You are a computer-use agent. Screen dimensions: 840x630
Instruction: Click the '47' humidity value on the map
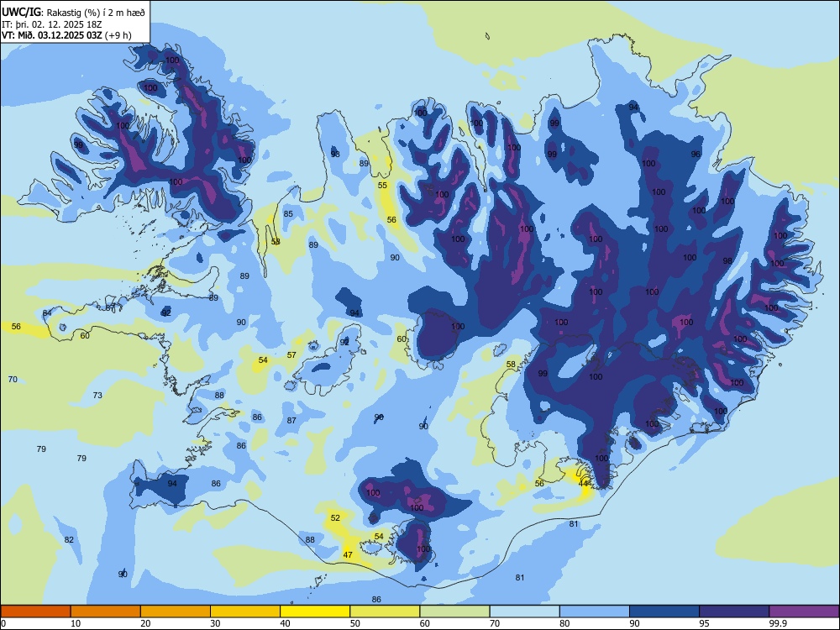click(348, 555)
